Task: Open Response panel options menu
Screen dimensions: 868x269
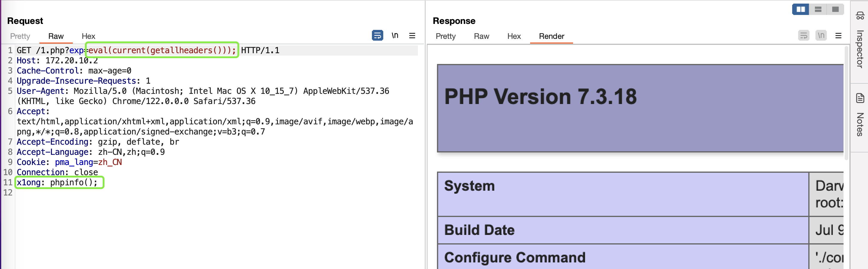Action: (838, 36)
